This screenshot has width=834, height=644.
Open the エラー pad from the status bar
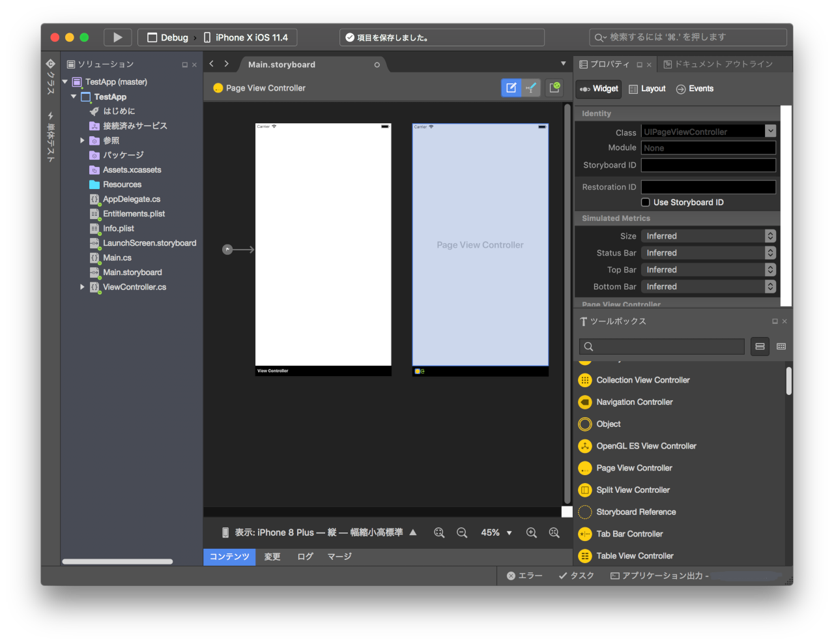[525, 576]
